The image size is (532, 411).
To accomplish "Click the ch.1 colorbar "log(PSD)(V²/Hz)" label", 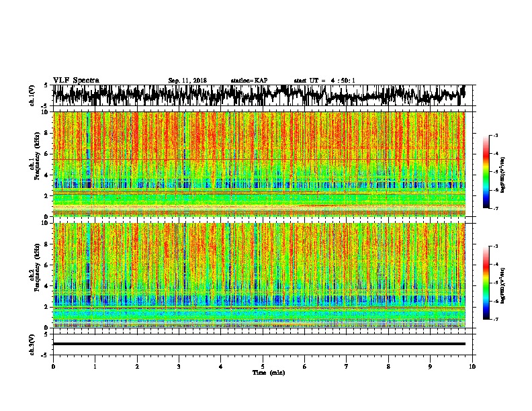I will [503, 175].
